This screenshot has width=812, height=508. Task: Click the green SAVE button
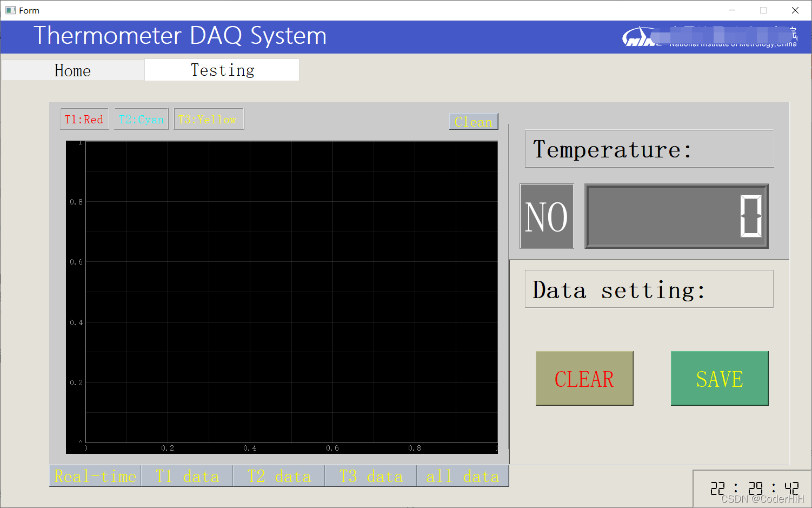coord(720,379)
